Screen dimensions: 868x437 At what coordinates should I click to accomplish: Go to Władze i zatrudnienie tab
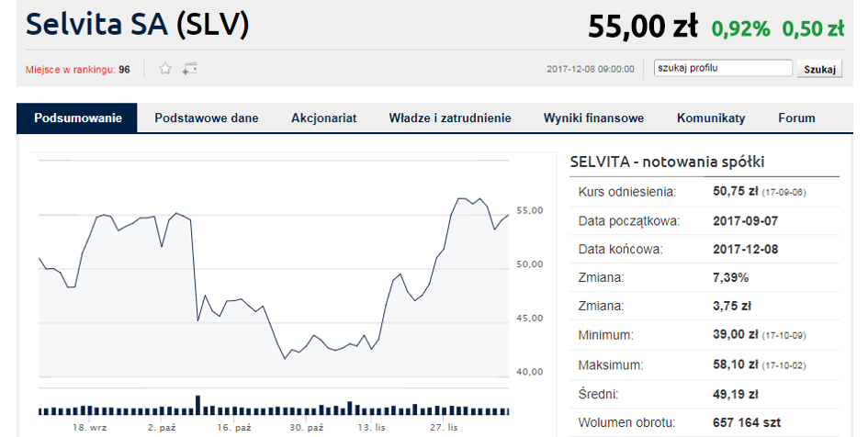click(x=449, y=118)
